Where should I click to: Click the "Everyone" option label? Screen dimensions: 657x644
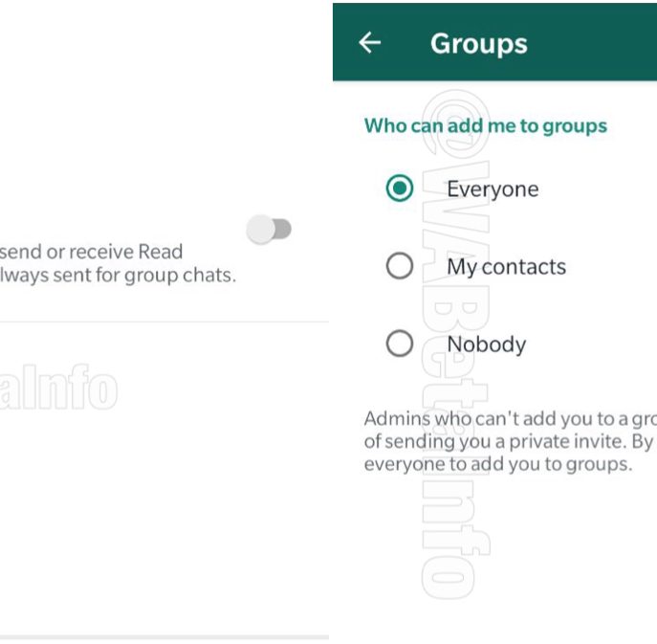(493, 189)
